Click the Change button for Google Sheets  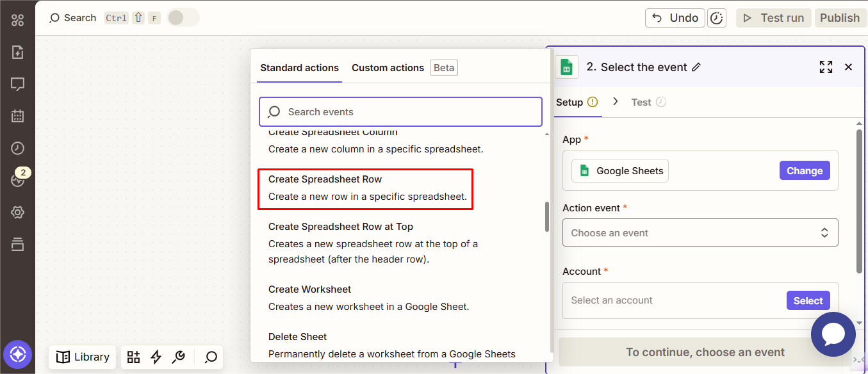click(x=804, y=171)
